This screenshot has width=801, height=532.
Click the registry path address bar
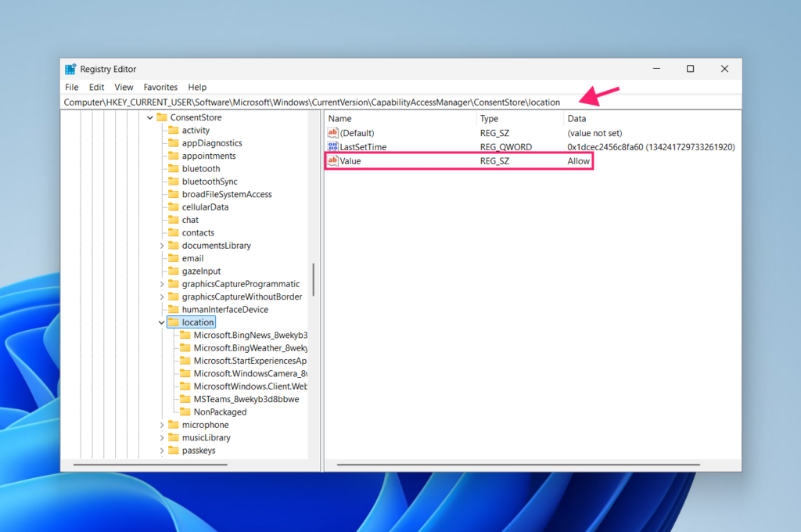click(x=401, y=102)
